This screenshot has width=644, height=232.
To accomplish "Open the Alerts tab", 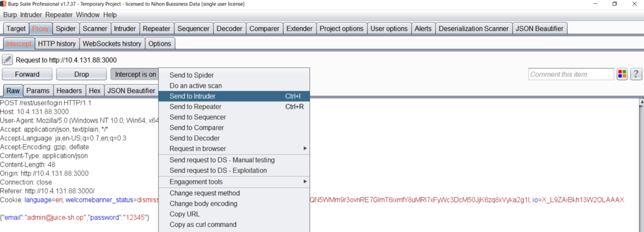I will coord(423,28).
